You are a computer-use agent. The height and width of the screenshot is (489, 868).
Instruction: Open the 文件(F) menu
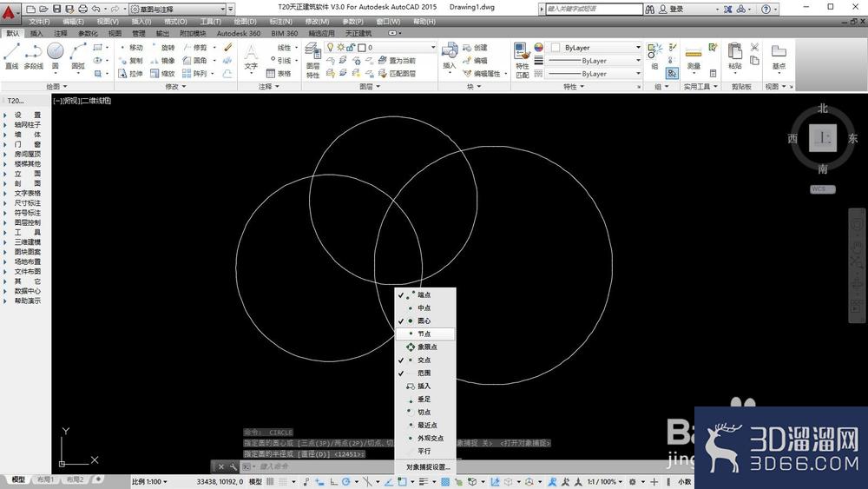click(39, 22)
